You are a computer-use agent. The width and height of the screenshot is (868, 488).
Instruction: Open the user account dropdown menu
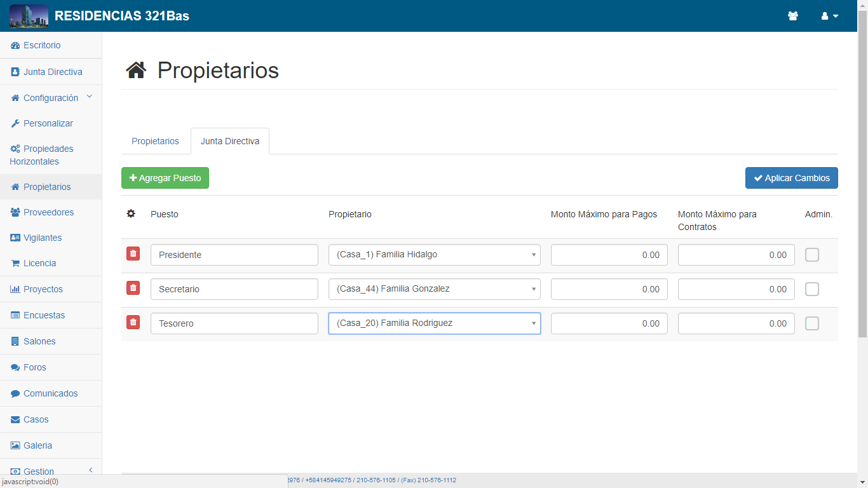[829, 16]
